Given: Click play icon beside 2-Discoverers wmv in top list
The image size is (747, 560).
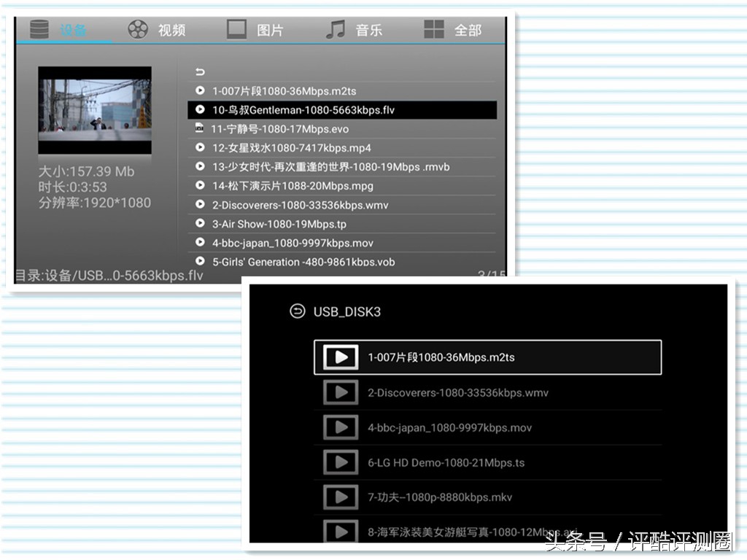Looking at the screenshot, I should click(x=200, y=204).
